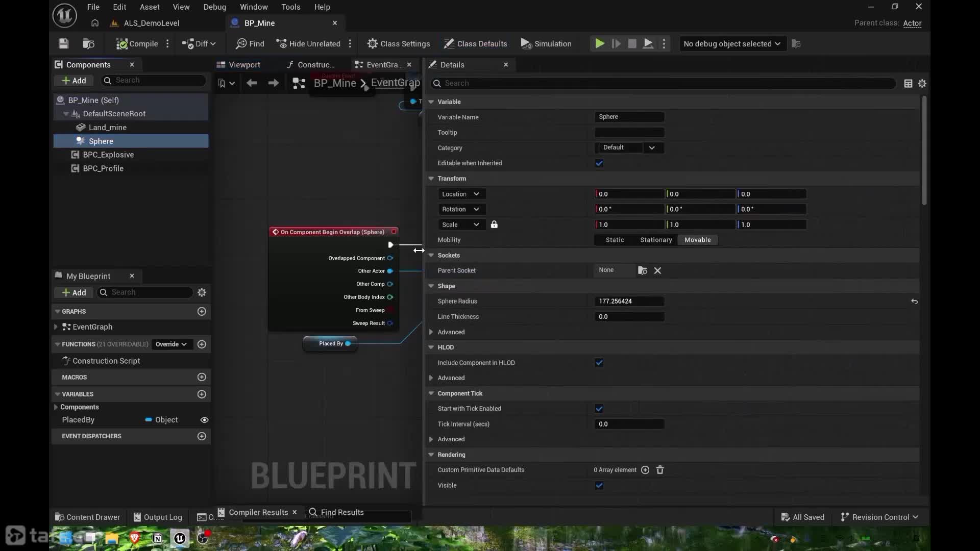The width and height of the screenshot is (980, 551).
Task: Open Details panel settings gear
Action: [x=922, y=84]
